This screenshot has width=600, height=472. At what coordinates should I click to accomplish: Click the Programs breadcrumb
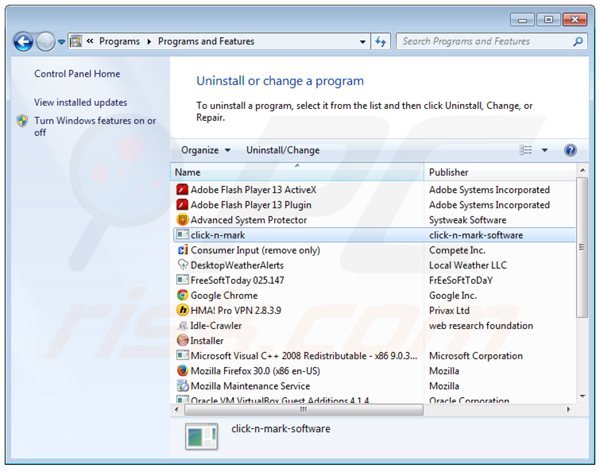coord(119,41)
